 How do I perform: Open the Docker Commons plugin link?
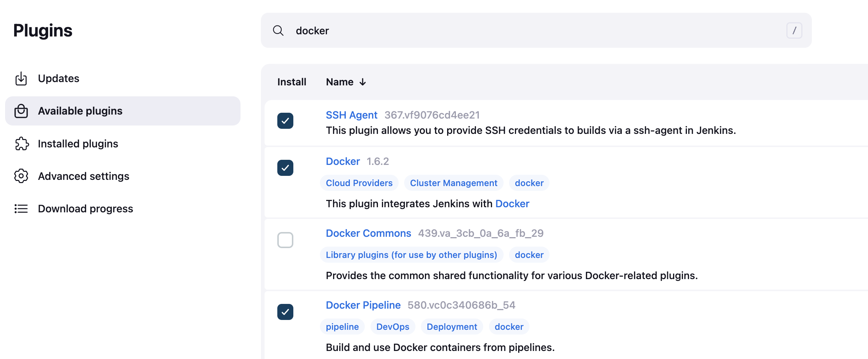368,233
